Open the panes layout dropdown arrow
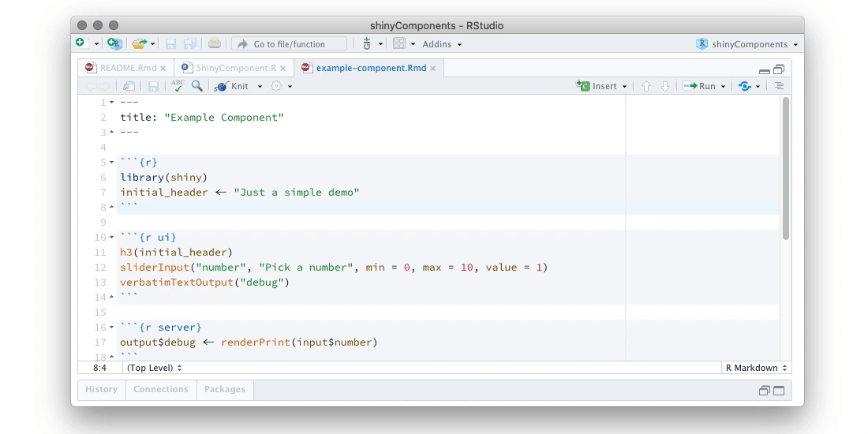 point(413,43)
